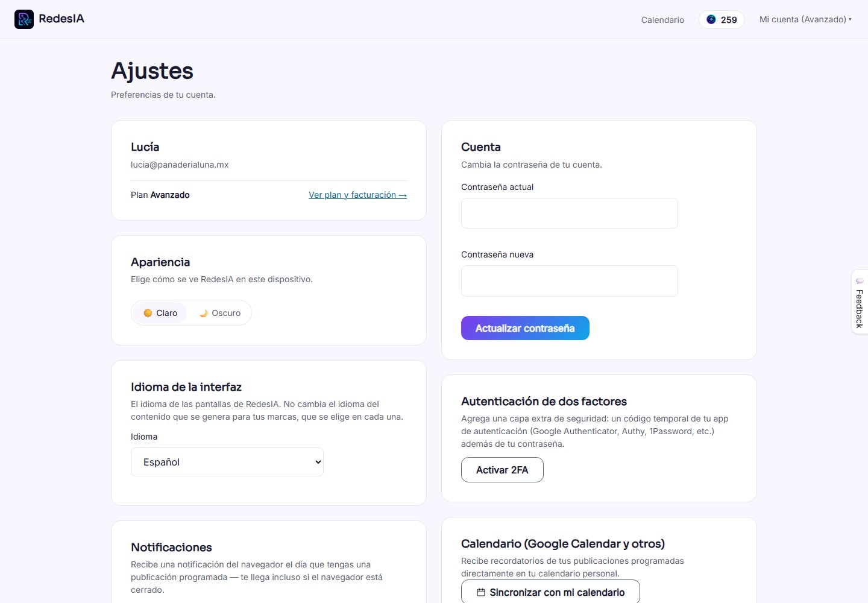Click the Ajustes page heading
Viewport: 868px width, 603px height.
(x=152, y=71)
